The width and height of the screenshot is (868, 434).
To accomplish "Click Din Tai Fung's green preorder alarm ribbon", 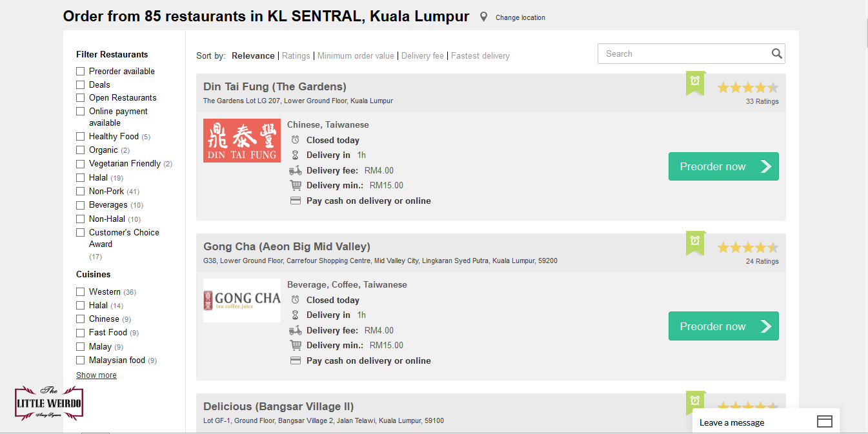I will pos(695,83).
